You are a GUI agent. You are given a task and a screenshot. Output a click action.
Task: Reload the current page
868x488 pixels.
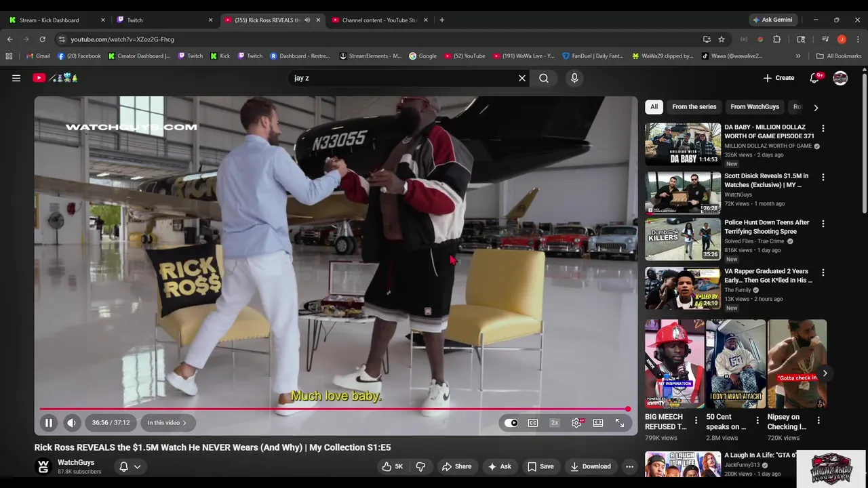click(x=43, y=39)
